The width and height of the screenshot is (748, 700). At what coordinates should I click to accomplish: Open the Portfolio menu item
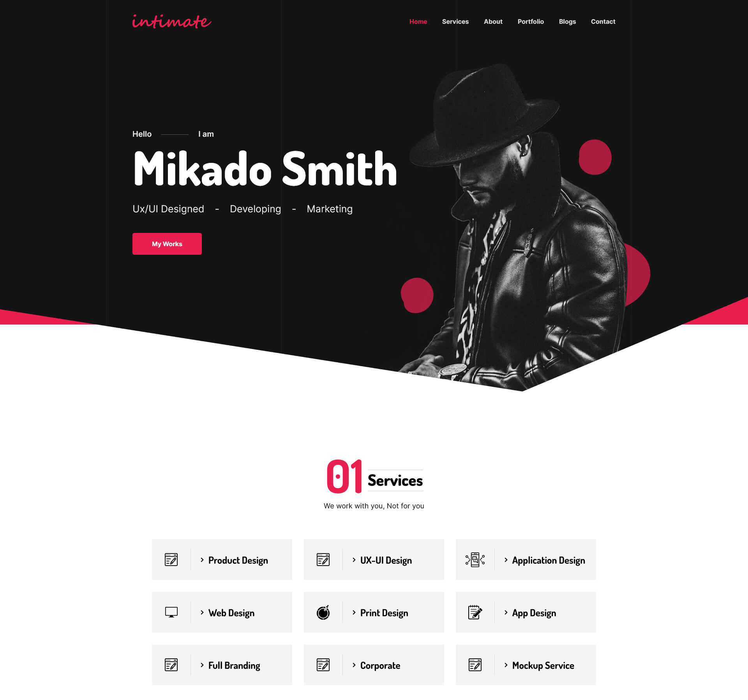coord(530,21)
